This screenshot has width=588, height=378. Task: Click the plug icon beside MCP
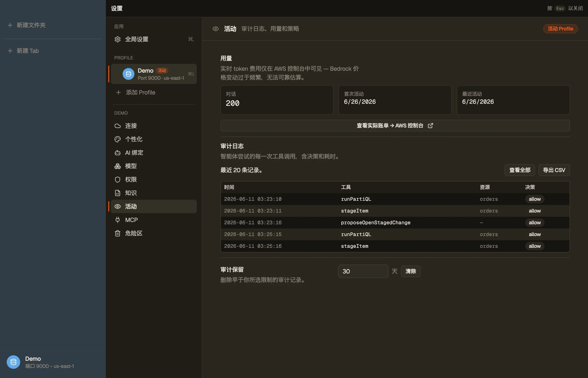coord(118,220)
